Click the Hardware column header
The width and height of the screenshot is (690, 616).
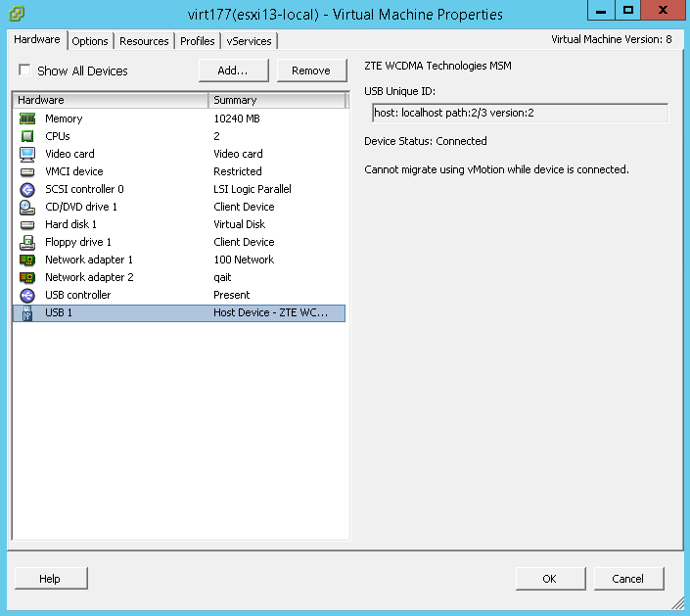111,100
